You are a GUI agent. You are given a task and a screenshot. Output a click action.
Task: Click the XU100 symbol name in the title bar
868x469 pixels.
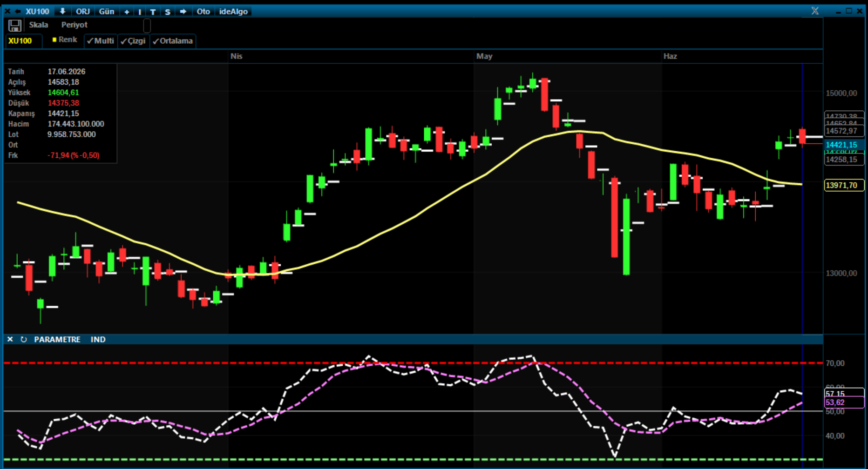tap(37, 12)
